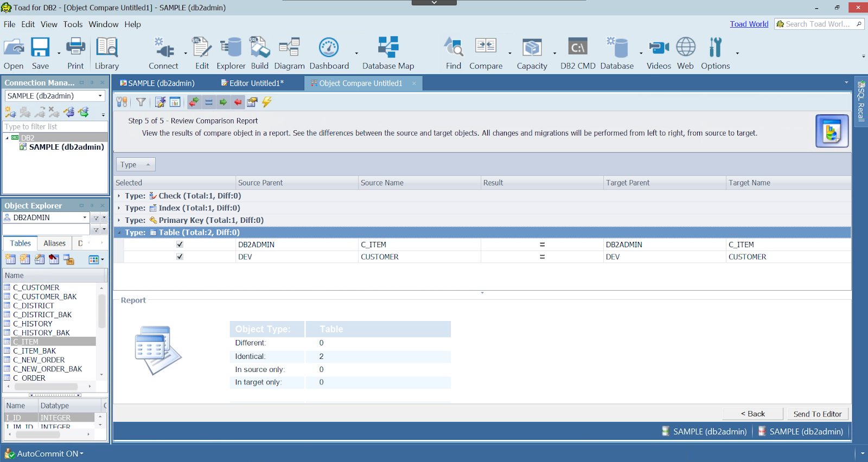Click the green right-arrow migrate icon
The height and width of the screenshot is (462, 868).
pyautogui.click(x=224, y=102)
